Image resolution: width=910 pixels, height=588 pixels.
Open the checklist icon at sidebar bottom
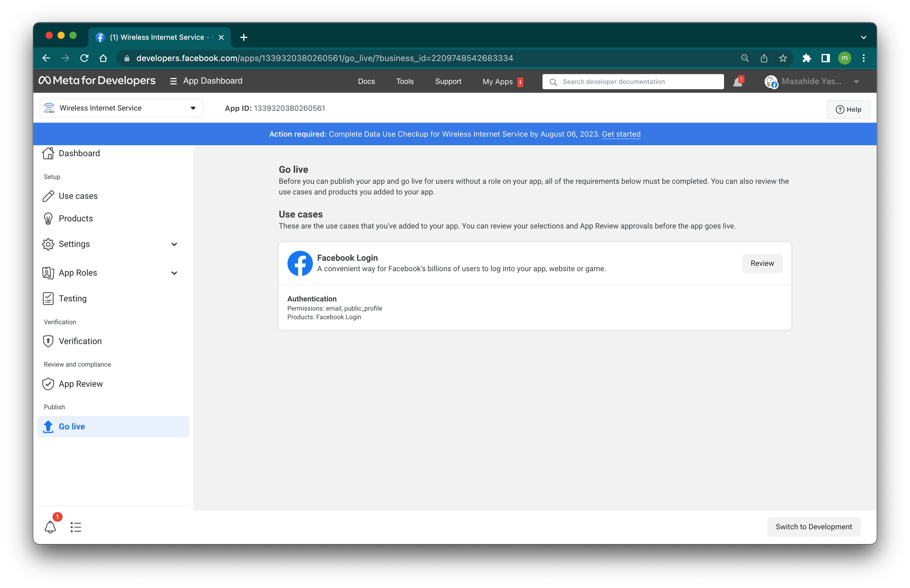tap(76, 527)
